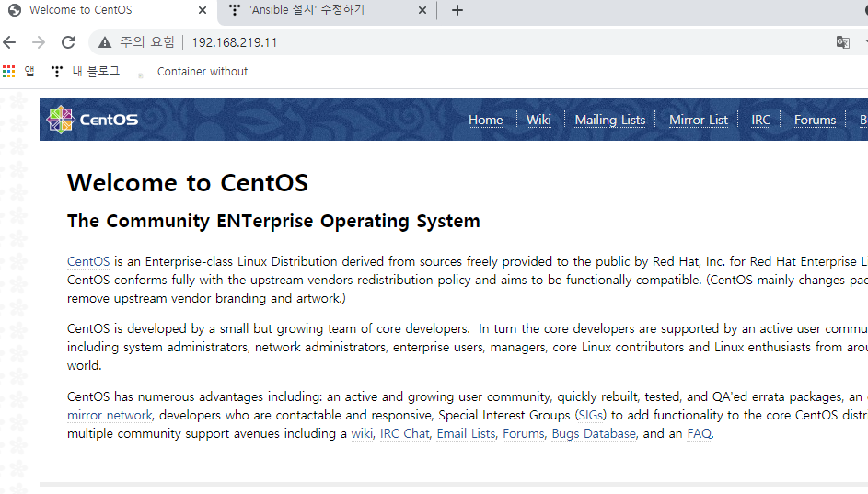Switch to the 'Welcome to CentOS' tab
The width and height of the screenshot is (868, 494).
pyautogui.click(x=108, y=10)
